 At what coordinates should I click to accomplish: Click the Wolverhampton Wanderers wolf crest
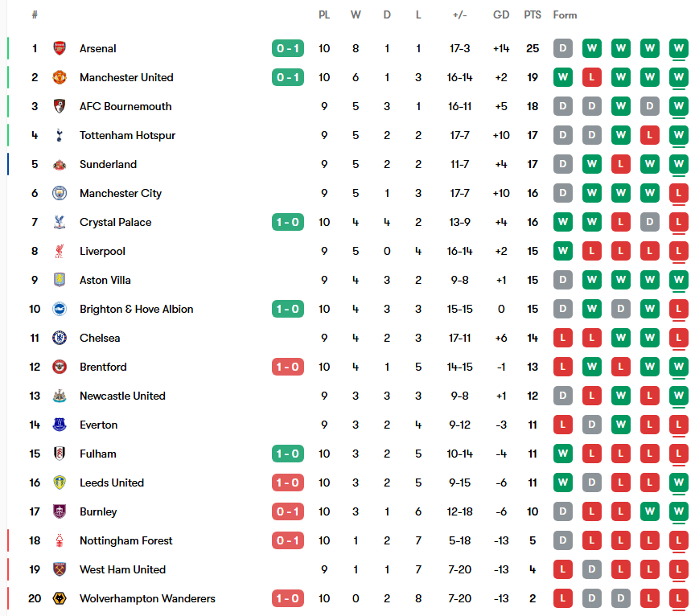coord(60,598)
